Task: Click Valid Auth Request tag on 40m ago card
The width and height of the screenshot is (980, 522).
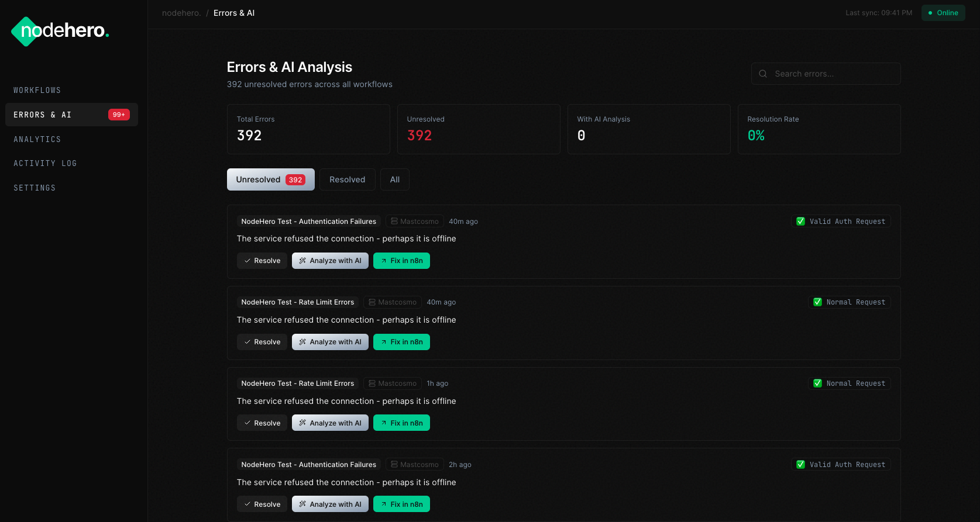Action: pyautogui.click(x=841, y=222)
